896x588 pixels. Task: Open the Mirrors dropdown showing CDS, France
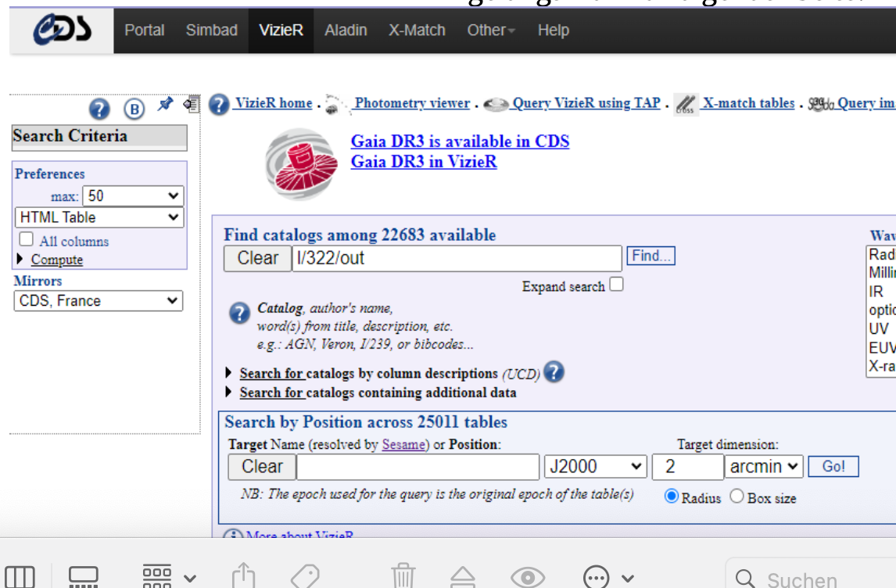(x=99, y=300)
